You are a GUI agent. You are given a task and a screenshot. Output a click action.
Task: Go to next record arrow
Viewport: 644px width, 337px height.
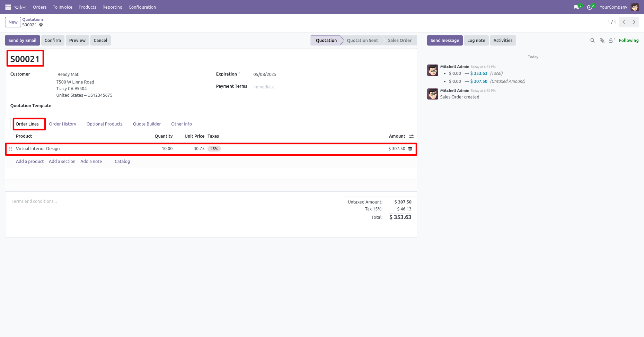634,22
